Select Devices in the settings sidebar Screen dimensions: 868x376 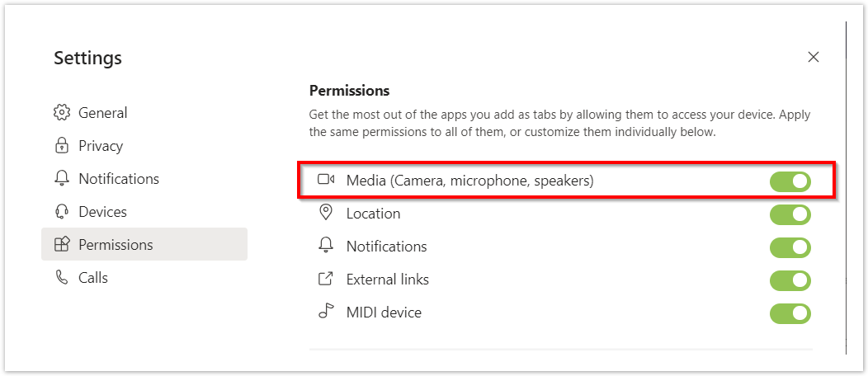(x=102, y=212)
